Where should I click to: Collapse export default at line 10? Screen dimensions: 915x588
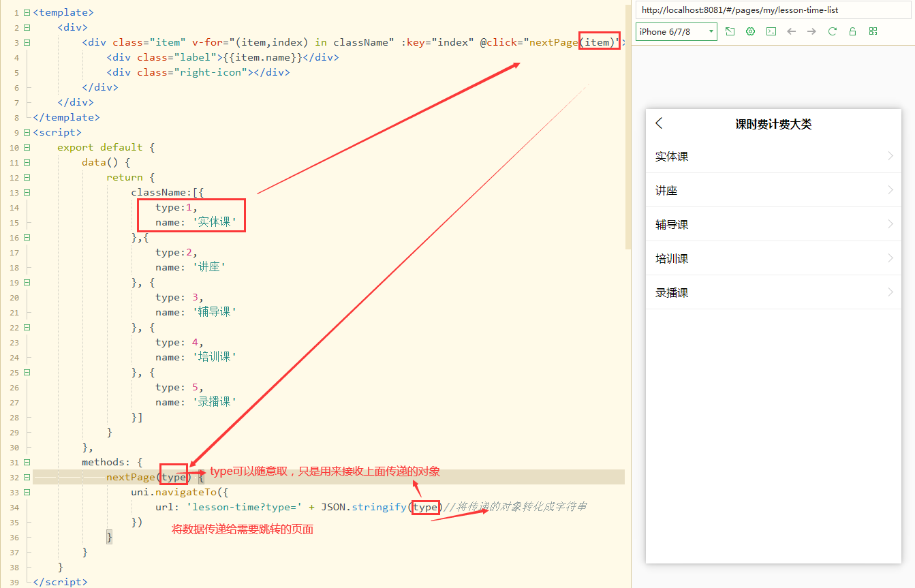(27, 147)
